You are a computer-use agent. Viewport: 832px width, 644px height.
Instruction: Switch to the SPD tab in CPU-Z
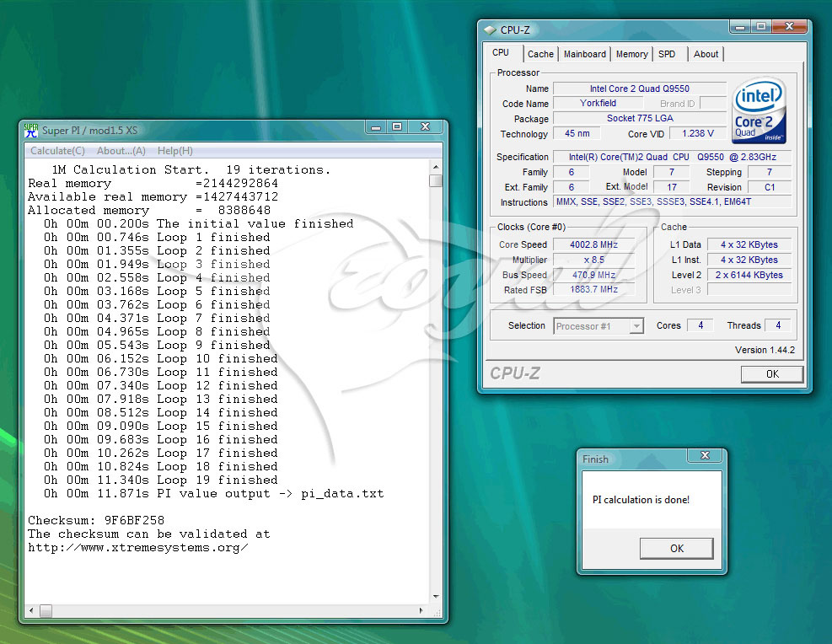point(667,54)
